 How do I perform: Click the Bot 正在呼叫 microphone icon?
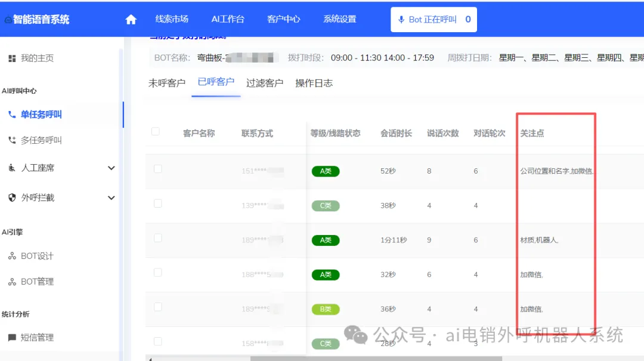pyautogui.click(x=401, y=19)
